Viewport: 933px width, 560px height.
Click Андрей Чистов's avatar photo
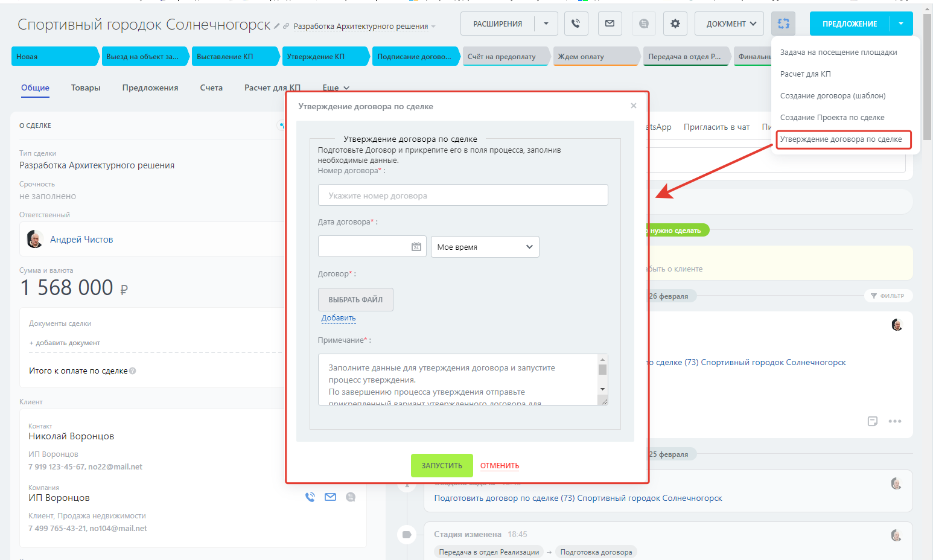[x=35, y=239]
